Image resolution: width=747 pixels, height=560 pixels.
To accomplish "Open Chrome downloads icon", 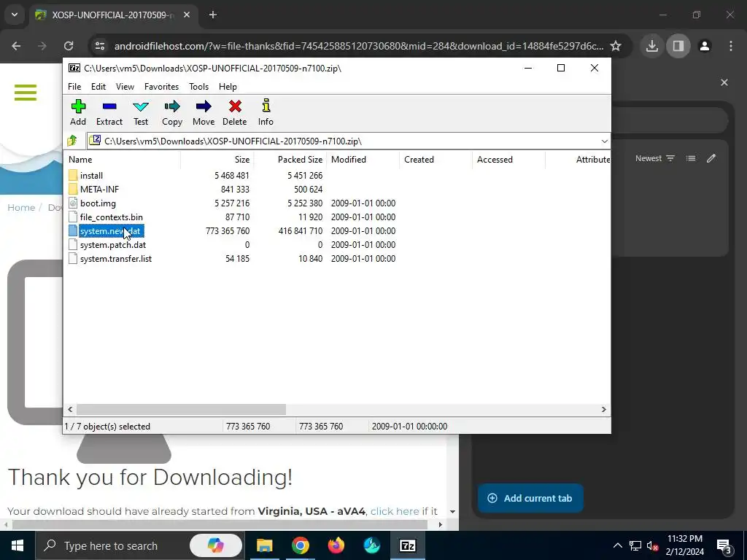I will pyautogui.click(x=652, y=46).
